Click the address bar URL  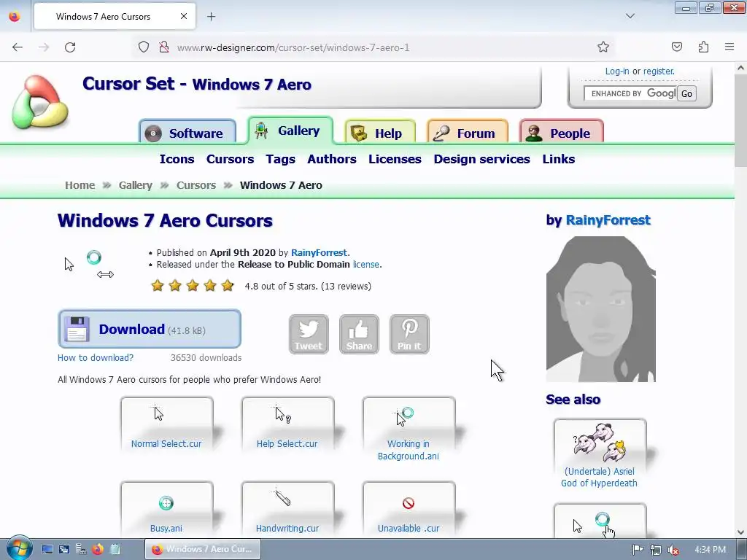tap(293, 47)
